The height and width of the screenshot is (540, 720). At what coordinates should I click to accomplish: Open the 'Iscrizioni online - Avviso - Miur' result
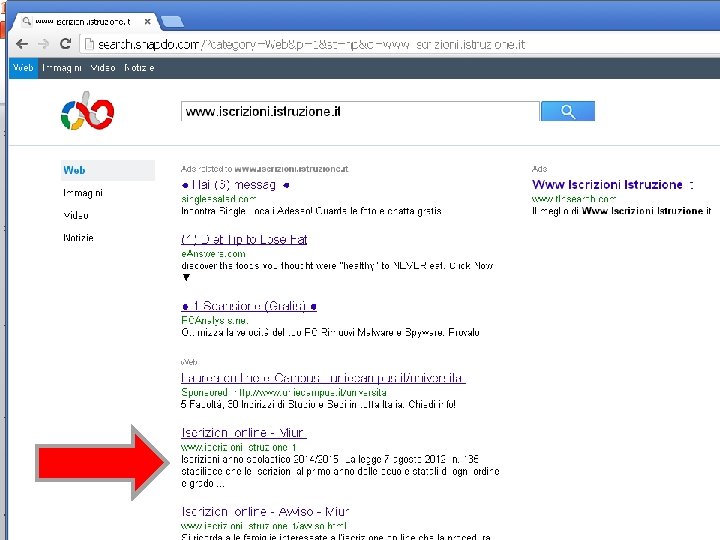tap(265, 512)
